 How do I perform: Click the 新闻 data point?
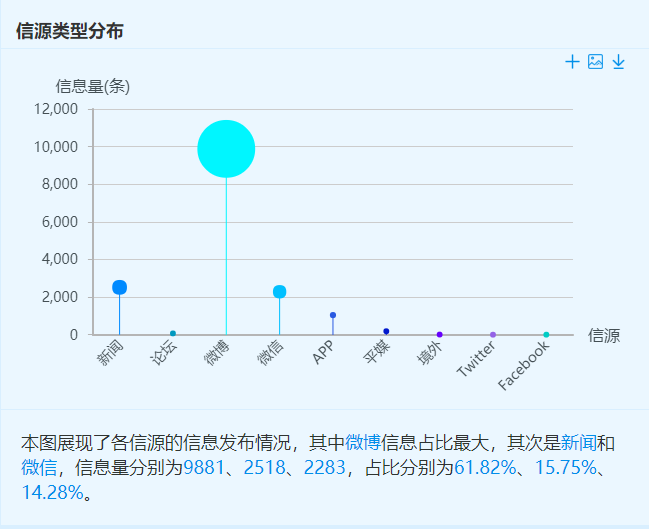point(120,287)
